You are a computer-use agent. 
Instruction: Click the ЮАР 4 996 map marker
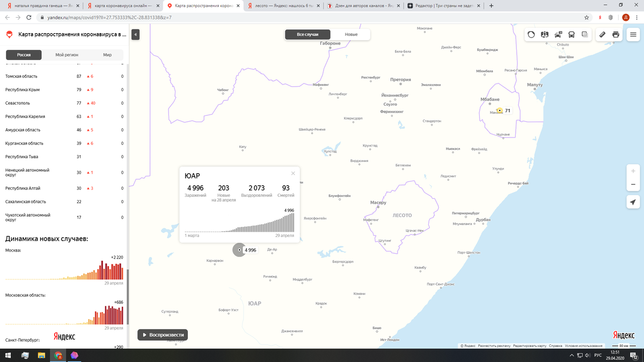(240, 250)
